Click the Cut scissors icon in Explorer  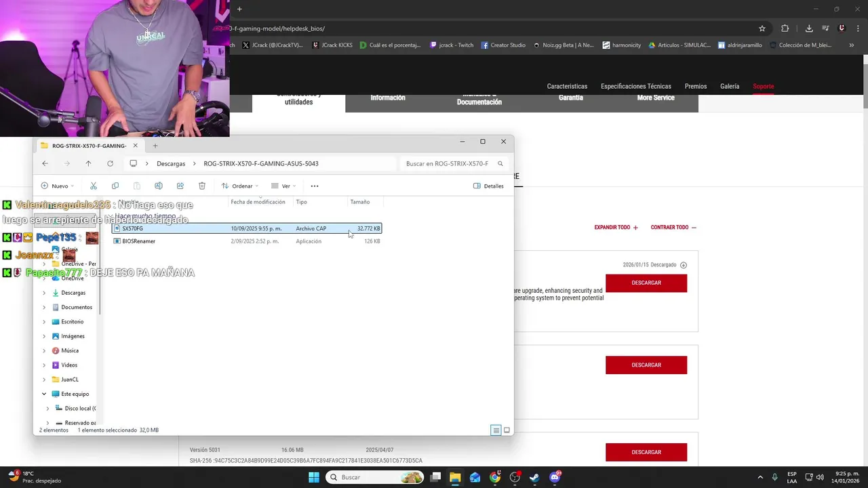pyautogui.click(x=94, y=186)
